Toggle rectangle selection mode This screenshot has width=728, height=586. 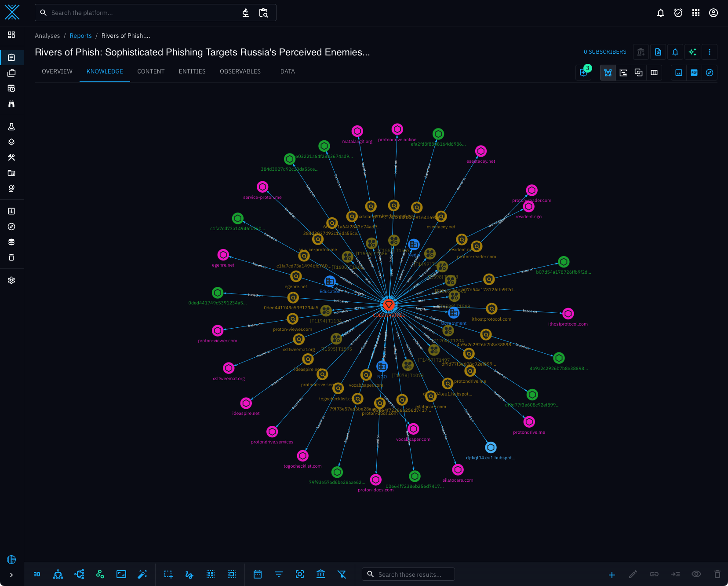click(168, 574)
